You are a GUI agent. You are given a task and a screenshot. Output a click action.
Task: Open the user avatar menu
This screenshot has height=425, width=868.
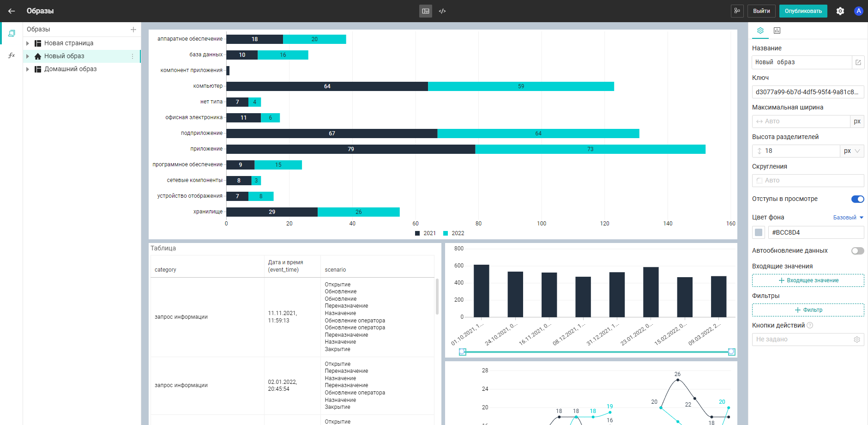(859, 11)
